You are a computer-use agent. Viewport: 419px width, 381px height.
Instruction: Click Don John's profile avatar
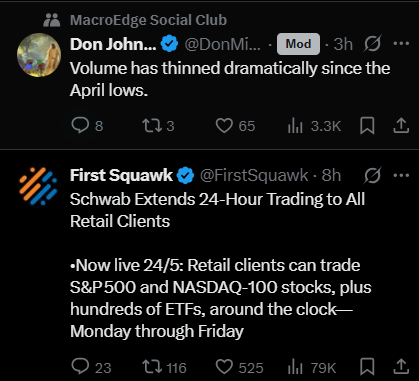(39, 55)
